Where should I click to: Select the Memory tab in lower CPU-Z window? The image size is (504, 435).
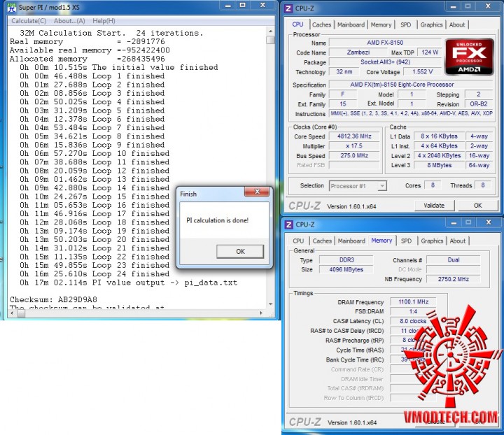(381, 241)
